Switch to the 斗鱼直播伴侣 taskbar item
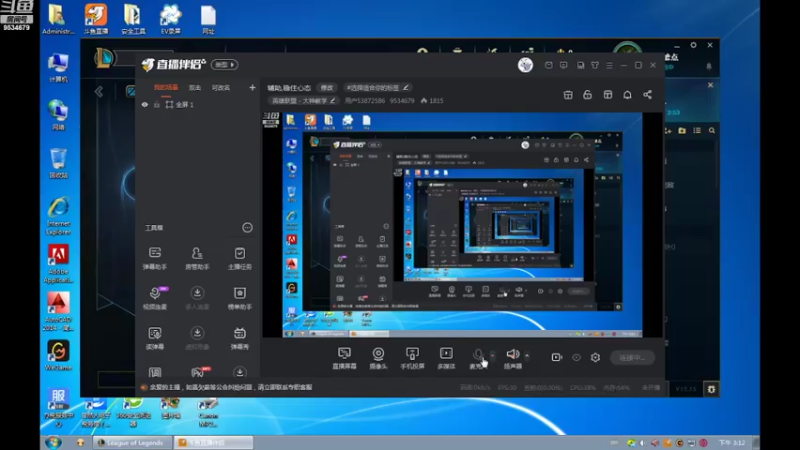This screenshot has height=450, width=800. click(x=213, y=442)
